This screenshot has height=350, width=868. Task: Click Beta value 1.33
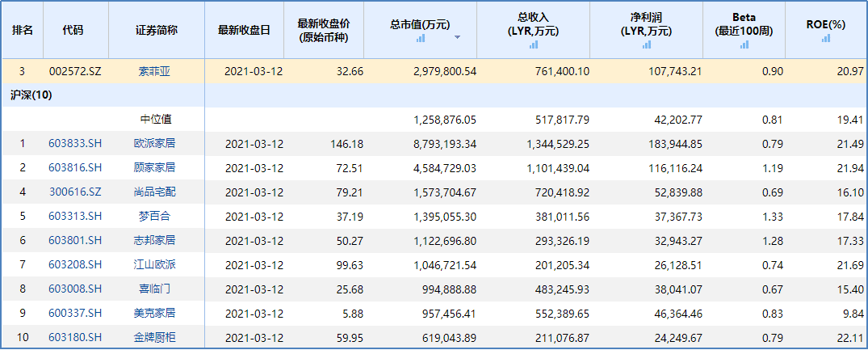(774, 217)
